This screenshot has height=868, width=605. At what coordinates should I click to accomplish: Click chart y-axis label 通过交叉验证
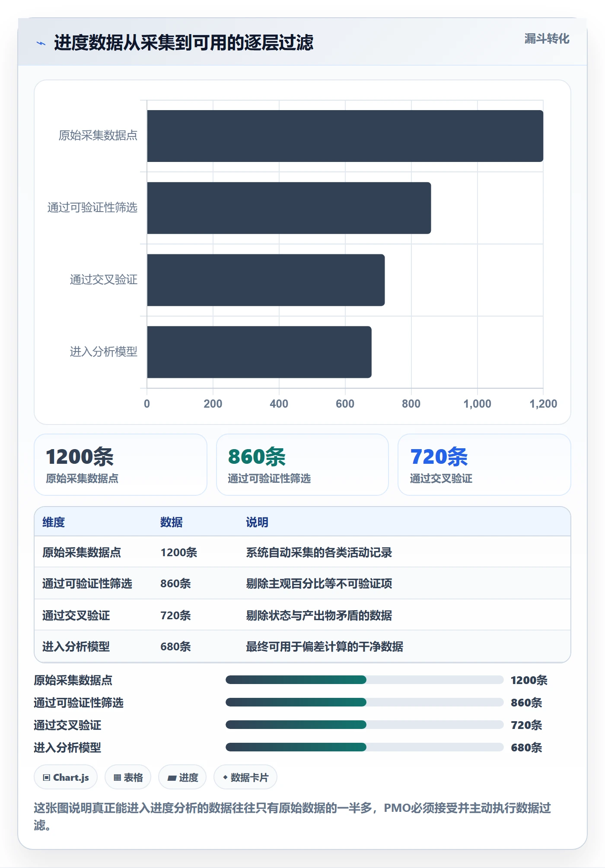click(x=104, y=280)
